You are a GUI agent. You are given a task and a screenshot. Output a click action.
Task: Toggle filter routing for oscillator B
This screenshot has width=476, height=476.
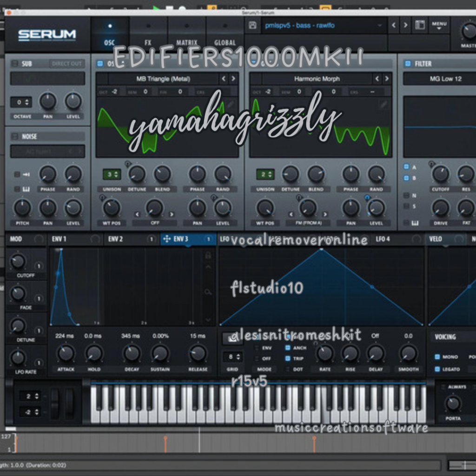click(406, 178)
